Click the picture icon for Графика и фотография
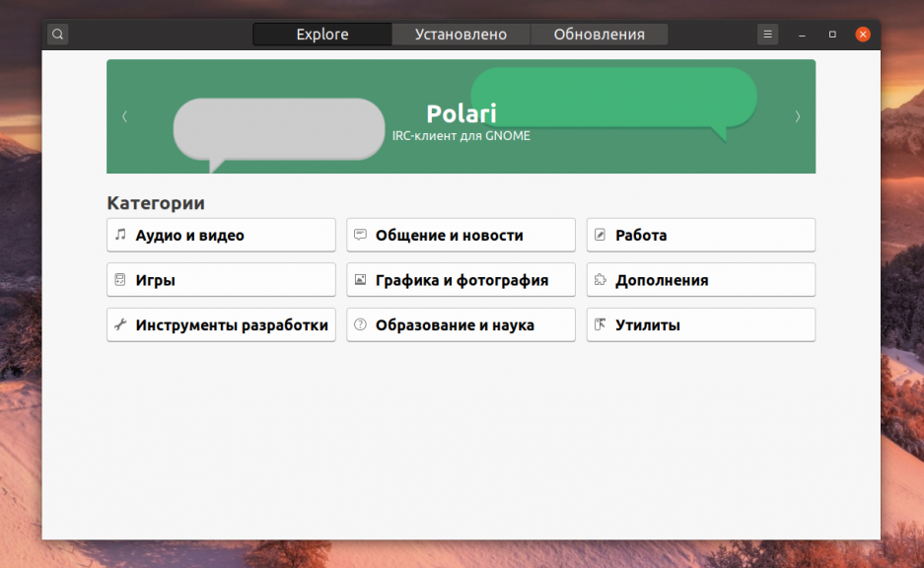Screen dimensions: 924x568 pos(360,280)
